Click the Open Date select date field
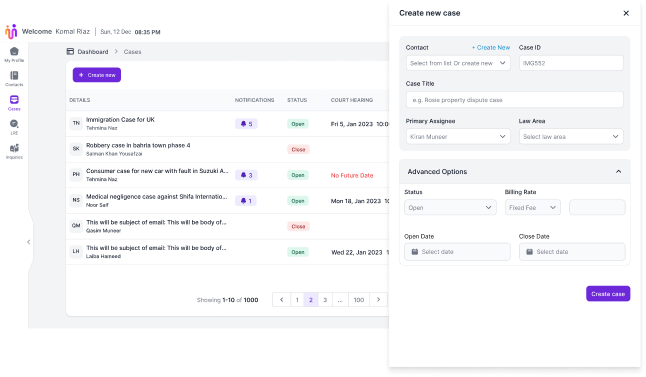The image size is (646, 377). [x=457, y=252]
